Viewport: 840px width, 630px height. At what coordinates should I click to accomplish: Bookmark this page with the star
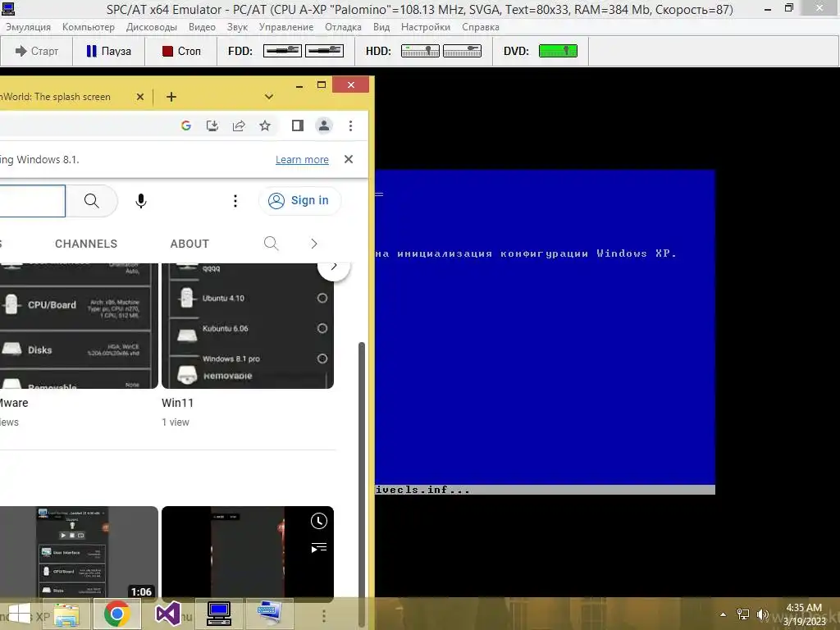(x=265, y=126)
